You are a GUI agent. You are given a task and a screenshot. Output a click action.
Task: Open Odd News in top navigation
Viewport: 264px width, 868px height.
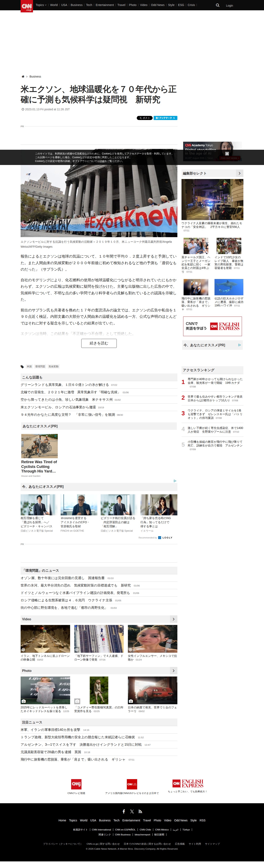[x=157, y=5]
